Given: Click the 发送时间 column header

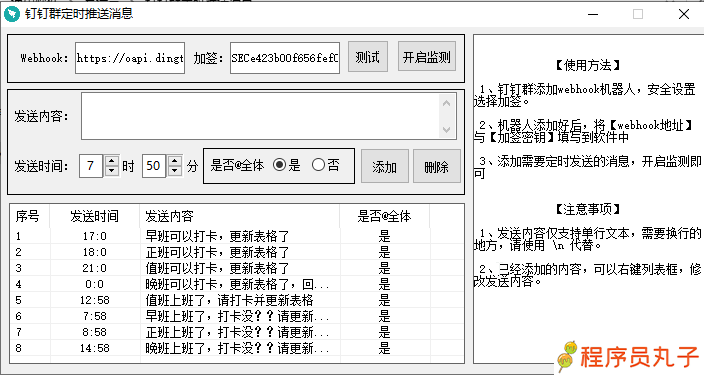Looking at the screenshot, I should (x=95, y=216).
